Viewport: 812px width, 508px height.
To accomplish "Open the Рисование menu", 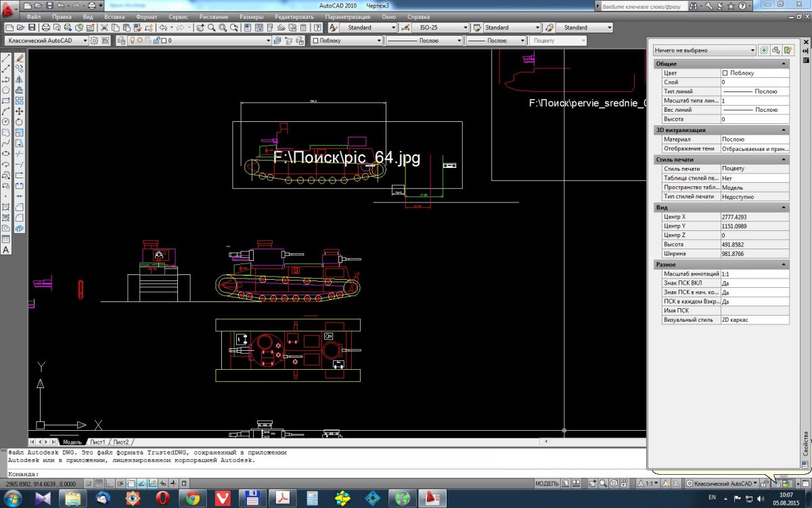I will pyautogui.click(x=214, y=16).
